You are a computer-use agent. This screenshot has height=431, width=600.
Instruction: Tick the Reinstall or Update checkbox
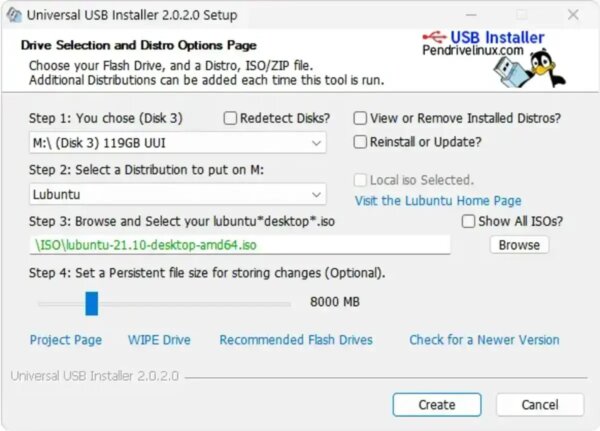point(360,142)
